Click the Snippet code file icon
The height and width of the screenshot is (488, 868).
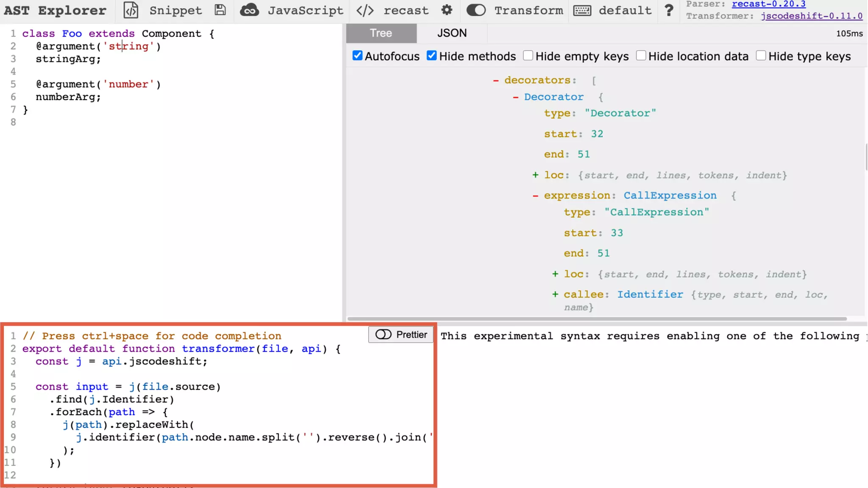click(x=131, y=10)
